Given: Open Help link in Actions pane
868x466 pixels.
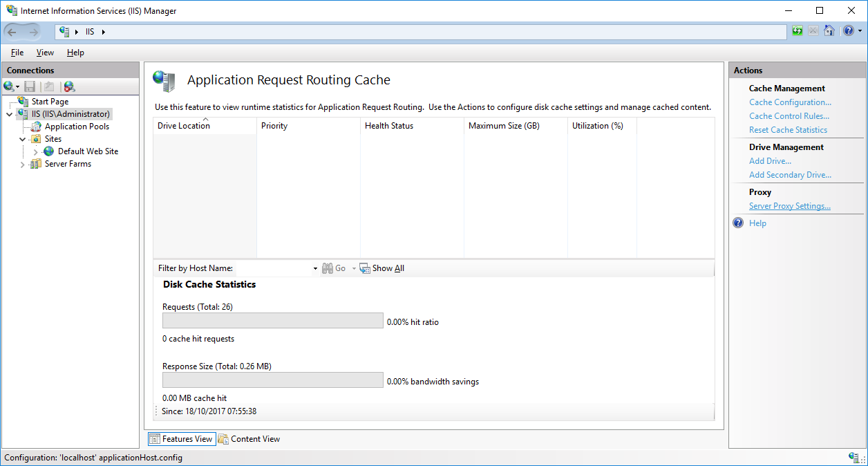Looking at the screenshot, I should [757, 223].
